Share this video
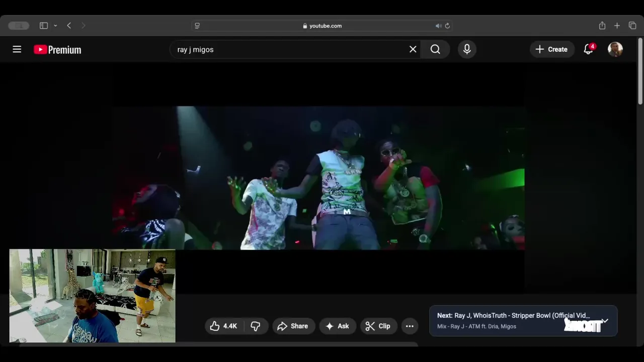 pos(293,326)
